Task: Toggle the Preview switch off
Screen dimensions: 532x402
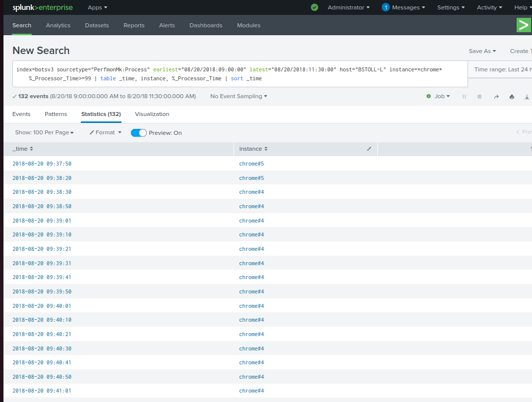Action: pyautogui.click(x=138, y=133)
